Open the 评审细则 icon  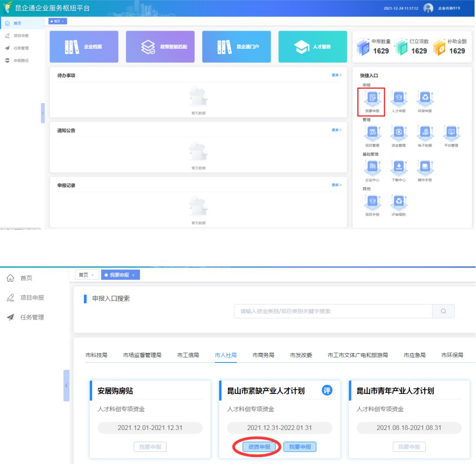398,202
